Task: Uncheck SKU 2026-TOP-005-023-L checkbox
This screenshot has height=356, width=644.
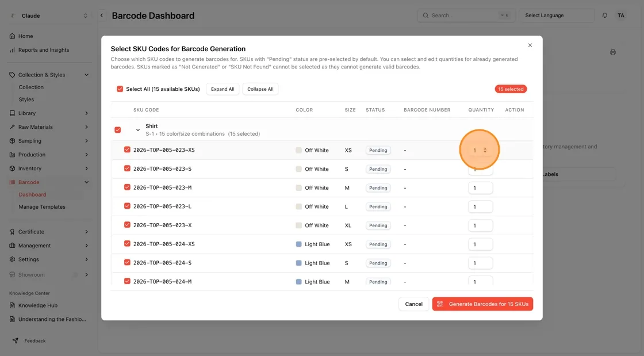Action: (x=127, y=206)
